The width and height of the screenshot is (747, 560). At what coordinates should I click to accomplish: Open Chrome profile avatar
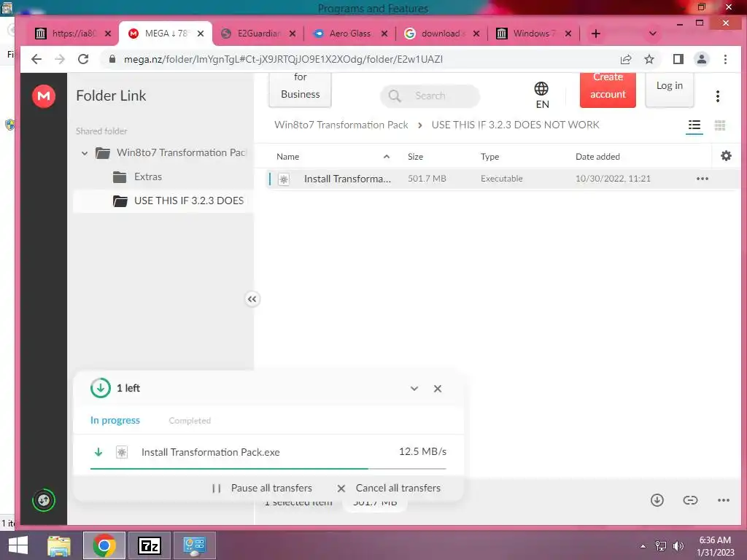[x=701, y=59]
